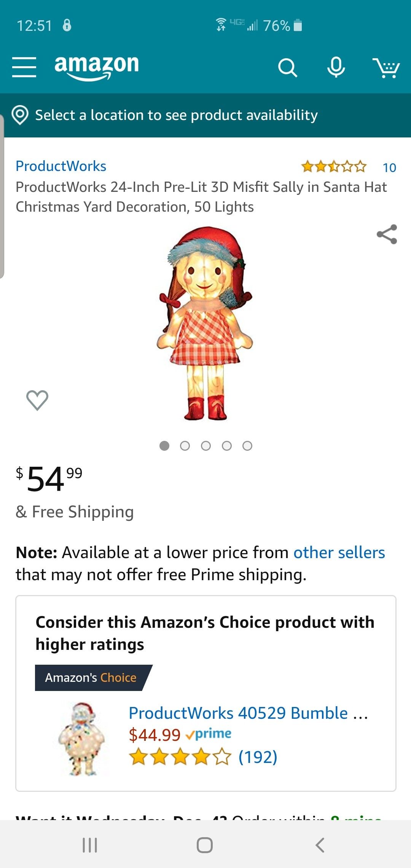Select a location for product availability
The image size is (411, 868).
tap(176, 115)
